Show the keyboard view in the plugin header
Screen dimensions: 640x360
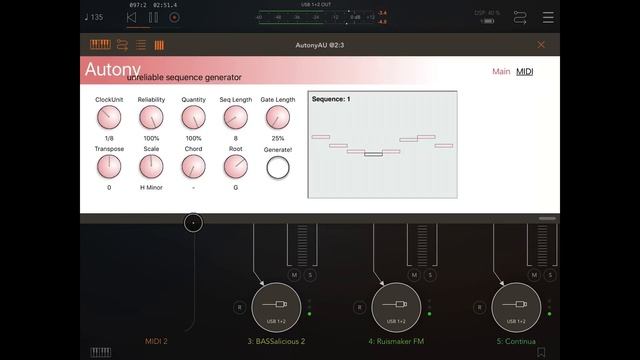pyautogui.click(x=100, y=45)
